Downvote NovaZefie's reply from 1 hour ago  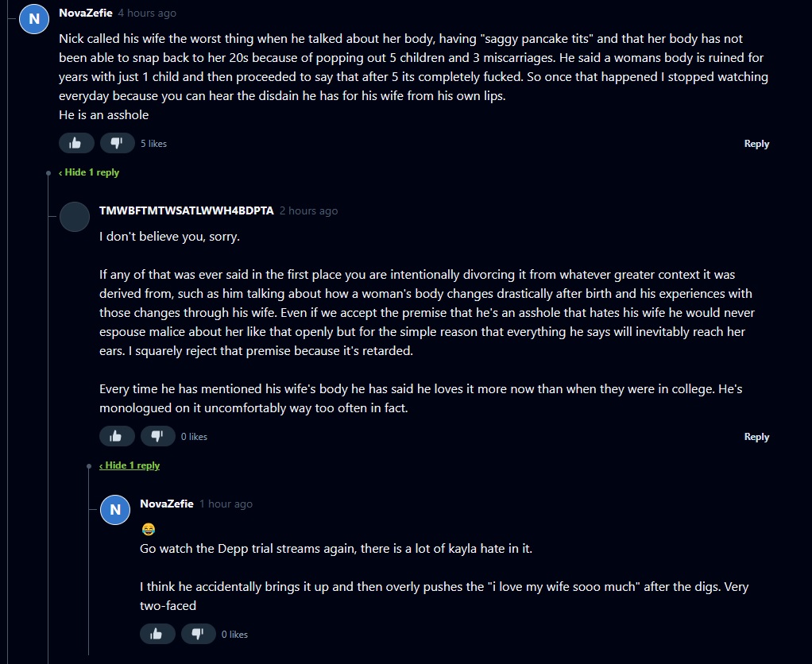[198, 634]
